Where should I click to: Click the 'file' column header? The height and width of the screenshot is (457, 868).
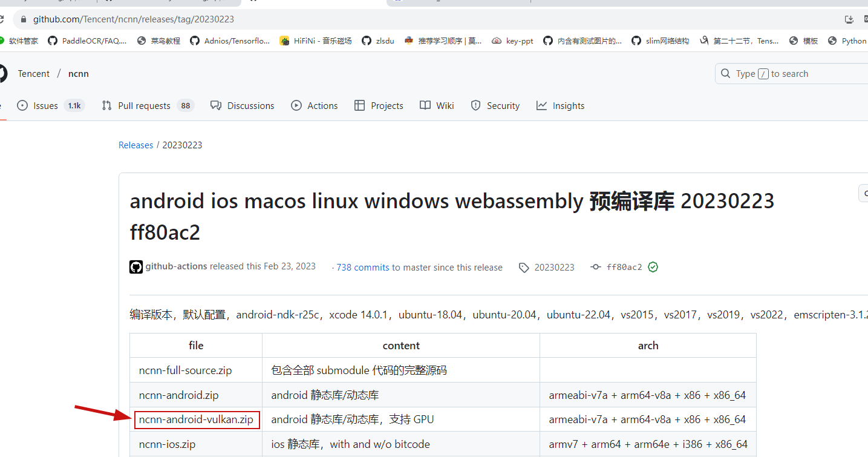pos(196,346)
